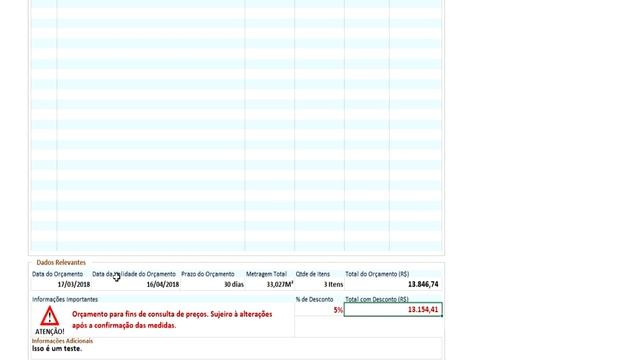Click the 'Total com Desconto (R$)' label
Image resolution: width=640 pixels, height=360 pixels.
(x=377, y=299)
